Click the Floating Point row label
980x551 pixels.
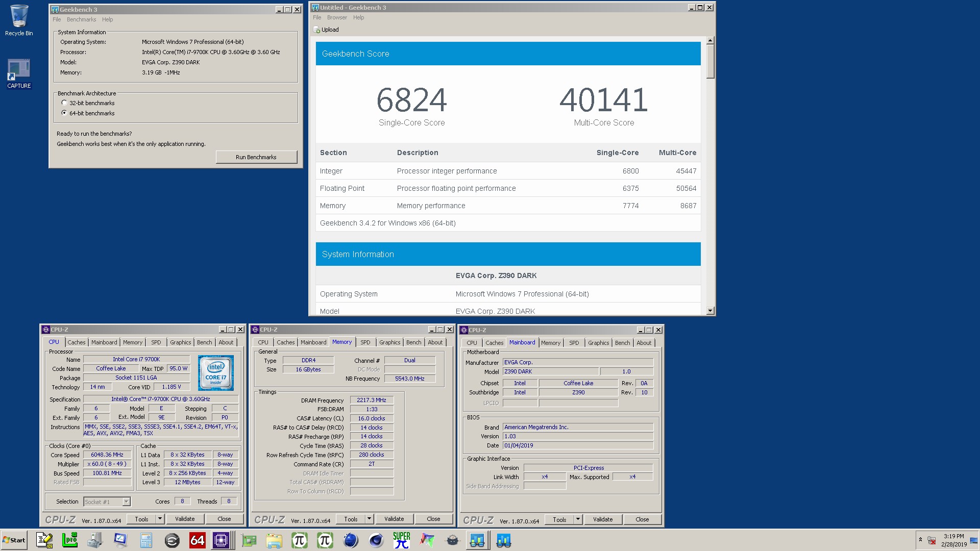click(x=342, y=188)
